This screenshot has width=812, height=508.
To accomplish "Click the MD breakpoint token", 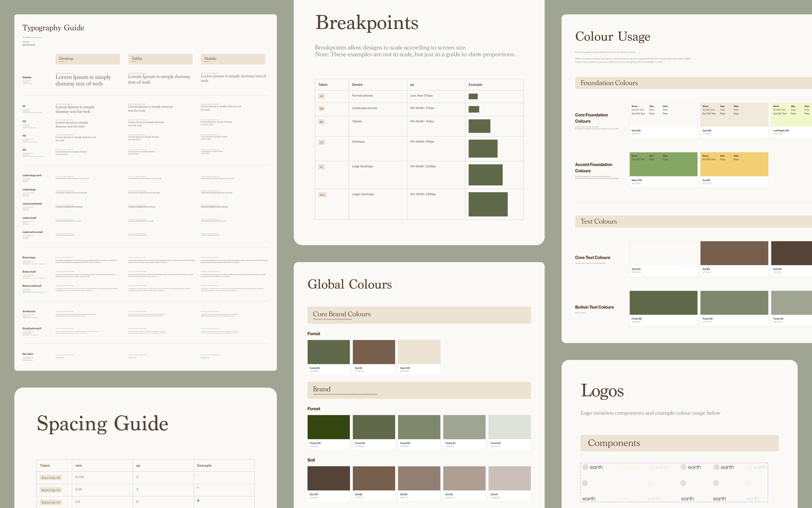I will click(322, 122).
